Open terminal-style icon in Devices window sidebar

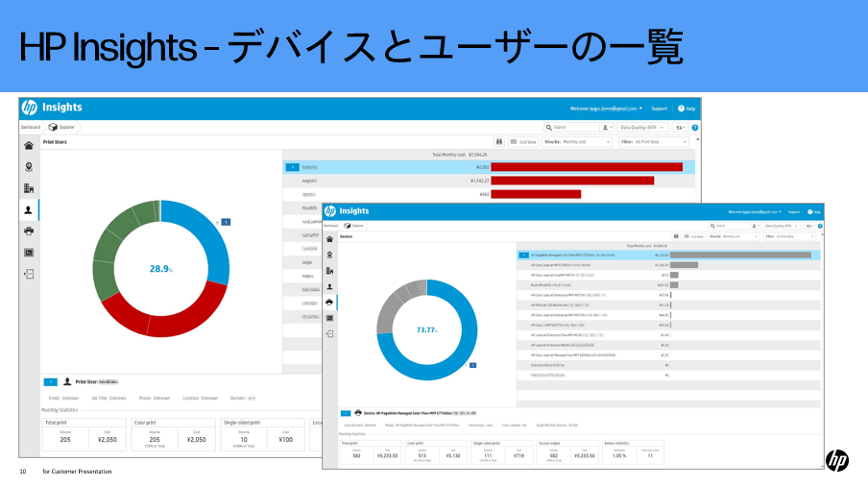[x=330, y=318]
